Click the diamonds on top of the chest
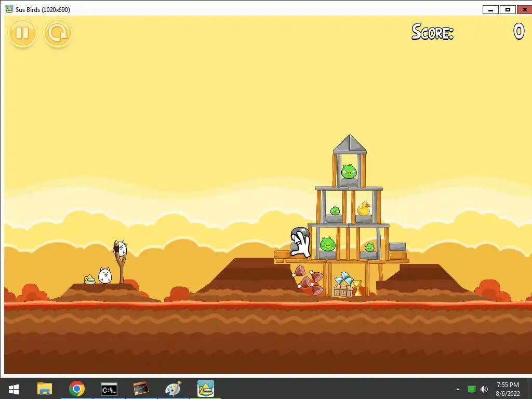This screenshot has width=532, height=399. click(x=343, y=279)
